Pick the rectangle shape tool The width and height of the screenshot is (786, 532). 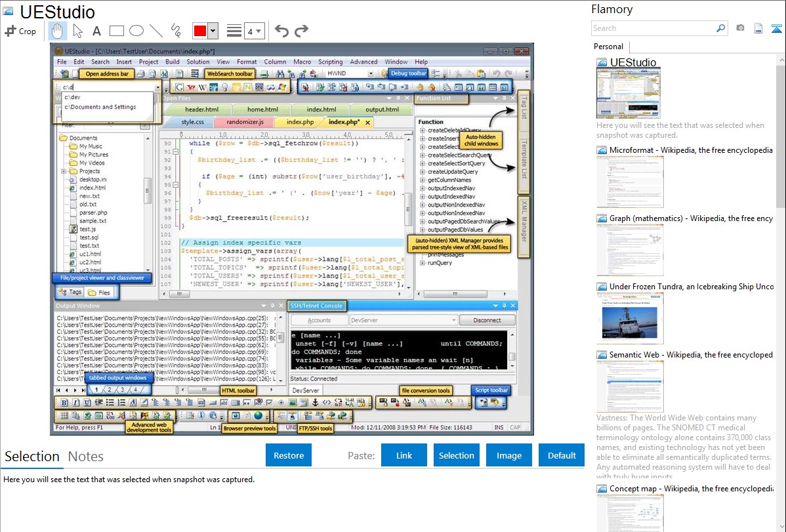pos(116,31)
